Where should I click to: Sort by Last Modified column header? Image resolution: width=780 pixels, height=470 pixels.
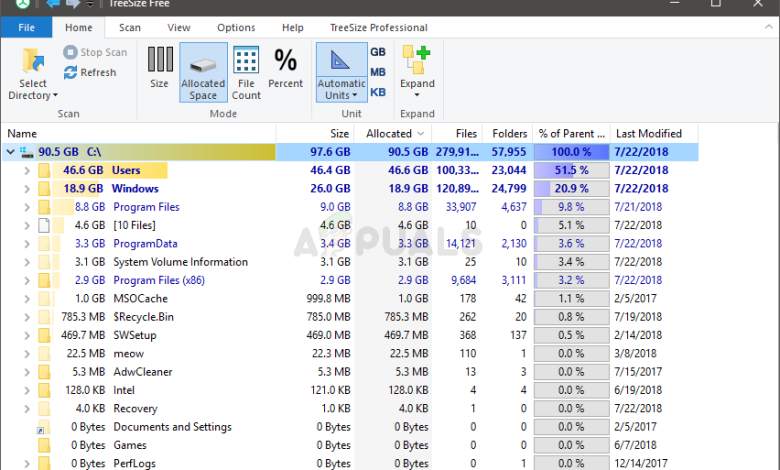tap(648, 133)
